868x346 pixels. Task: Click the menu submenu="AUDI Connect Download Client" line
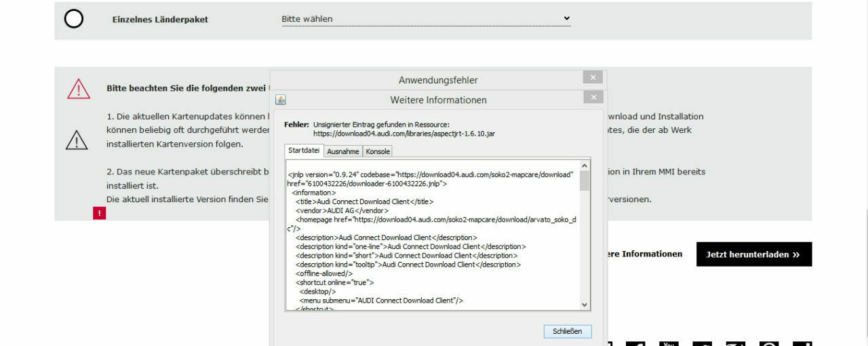tap(381, 300)
